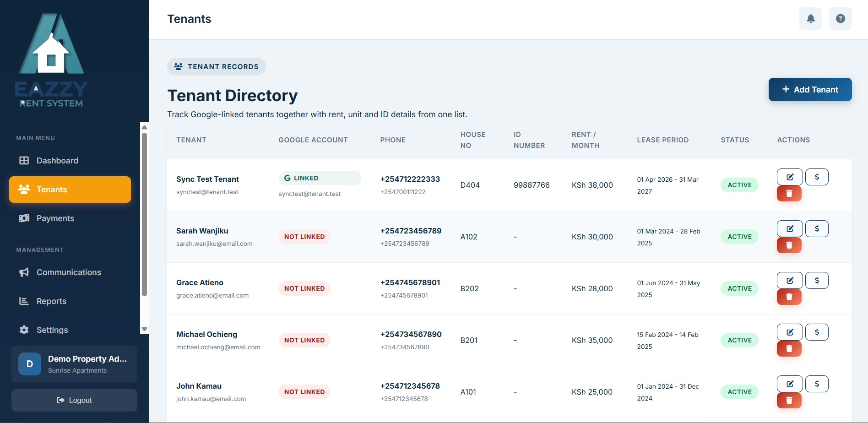Click NOT LINKED badge for John Kamau
868x423 pixels.
point(304,392)
